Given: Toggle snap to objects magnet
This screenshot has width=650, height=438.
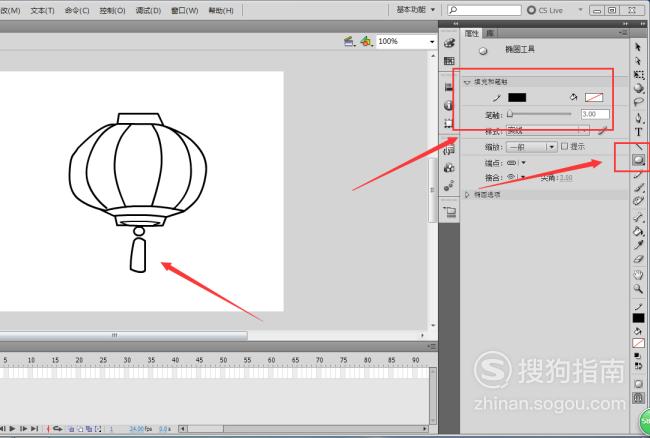Looking at the screenshot, I should tap(638, 398).
